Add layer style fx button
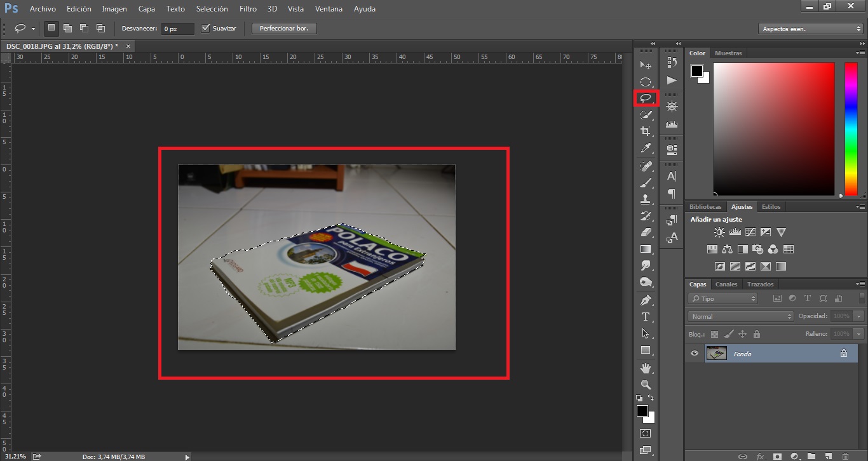The width and height of the screenshot is (868, 461). (x=760, y=456)
